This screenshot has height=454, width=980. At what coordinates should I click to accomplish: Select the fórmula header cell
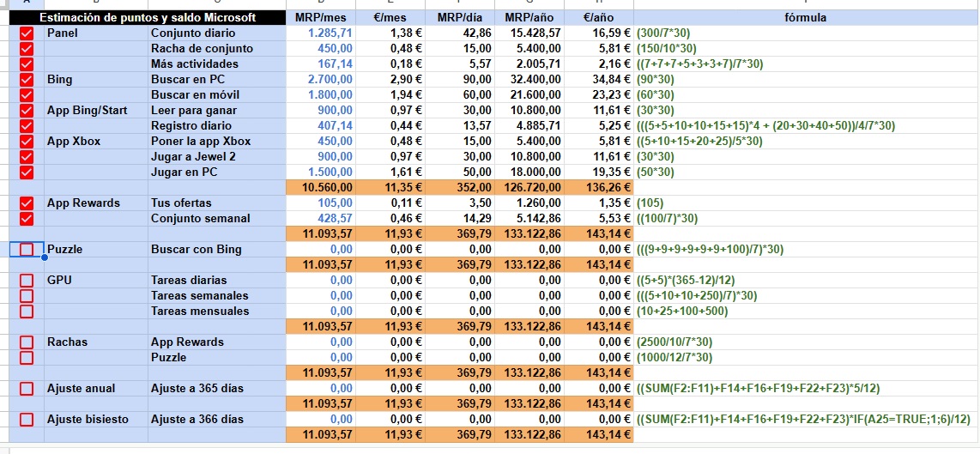(806, 18)
